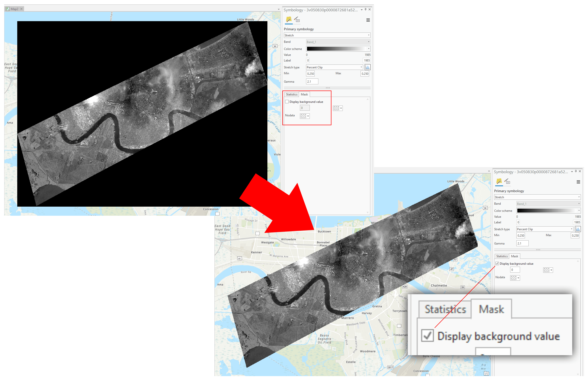The width and height of the screenshot is (588, 383).
Task: Open Primary symbology icon in upper Symbology pane
Action: coord(288,19)
